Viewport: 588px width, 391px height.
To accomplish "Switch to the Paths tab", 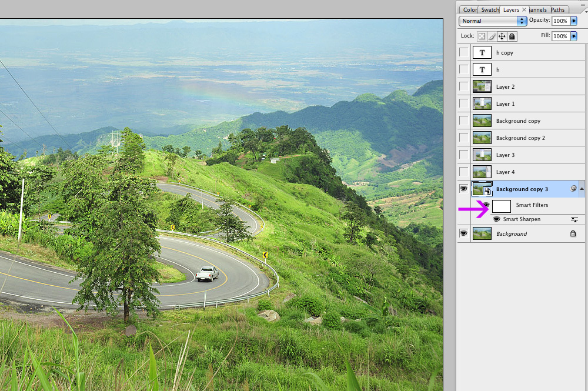I will [557, 9].
